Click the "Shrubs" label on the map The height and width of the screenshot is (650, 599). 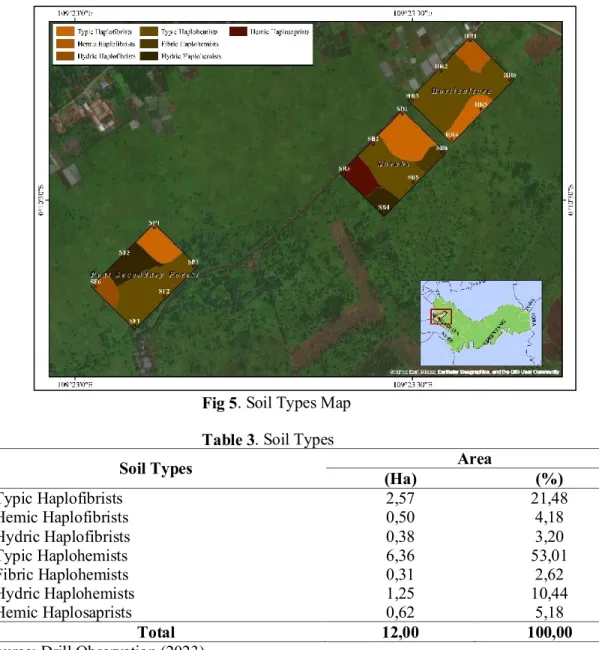click(393, 164)
